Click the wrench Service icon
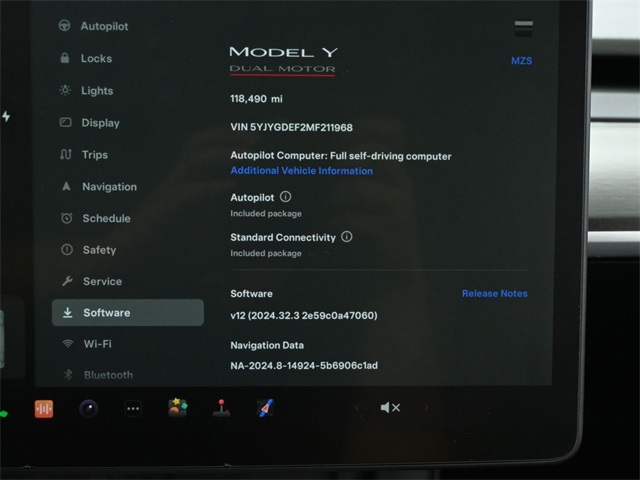 pyautogui.click(x=67, y=281)
